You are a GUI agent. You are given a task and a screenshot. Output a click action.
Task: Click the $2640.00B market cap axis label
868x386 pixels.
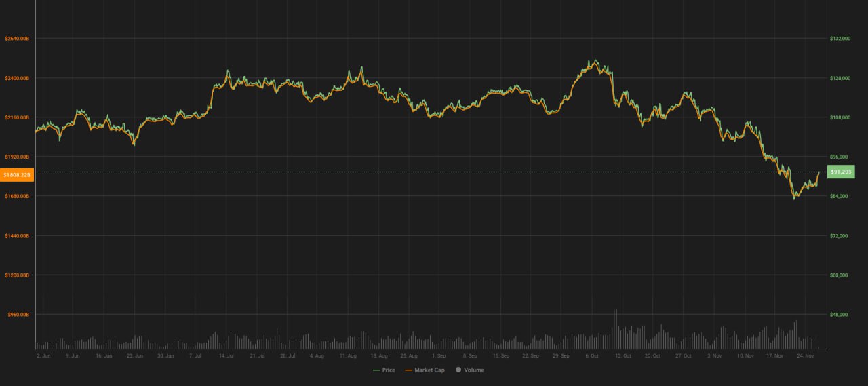[x=17, y=39]
